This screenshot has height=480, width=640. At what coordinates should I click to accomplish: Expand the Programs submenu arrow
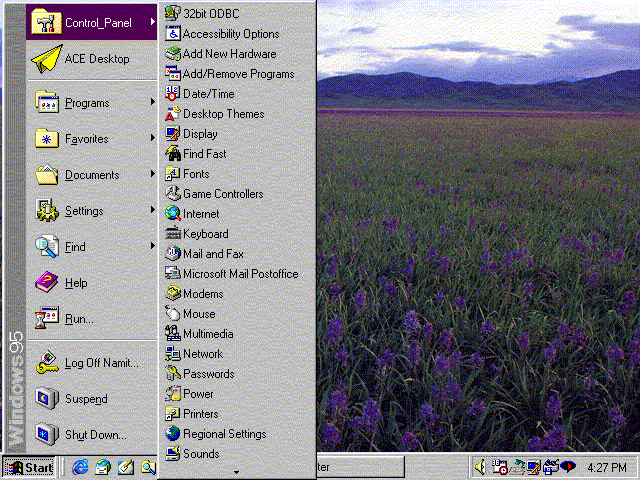pos(153,102)
